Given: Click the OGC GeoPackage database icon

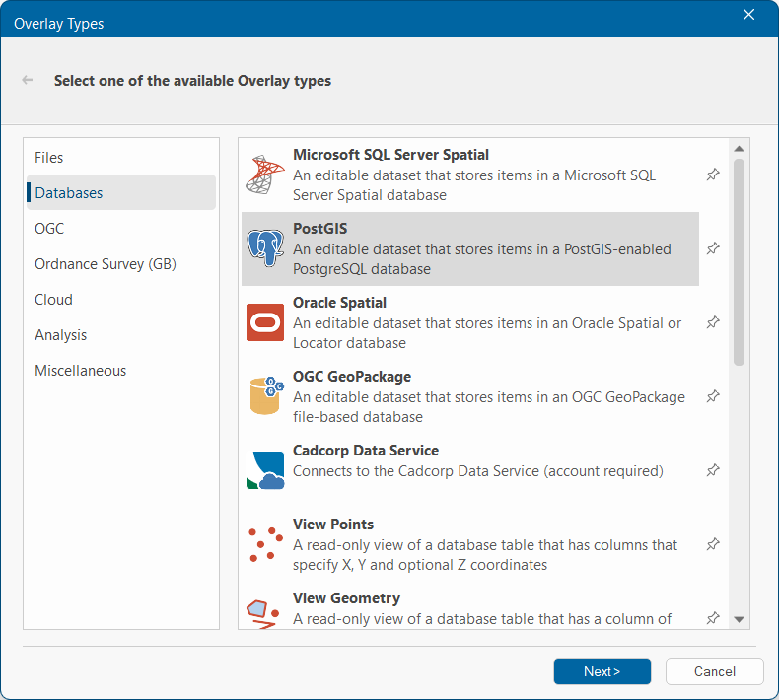Looking at the screenshot, I should 264,396.
